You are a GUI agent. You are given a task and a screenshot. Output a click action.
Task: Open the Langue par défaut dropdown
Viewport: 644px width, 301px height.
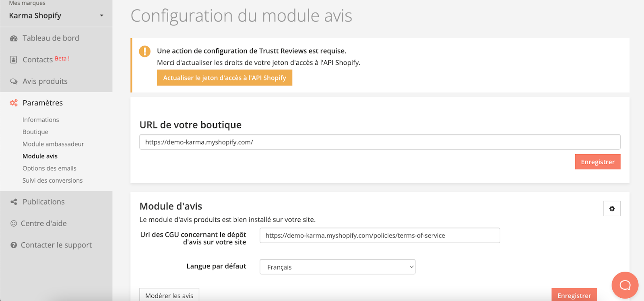point(337,267)
